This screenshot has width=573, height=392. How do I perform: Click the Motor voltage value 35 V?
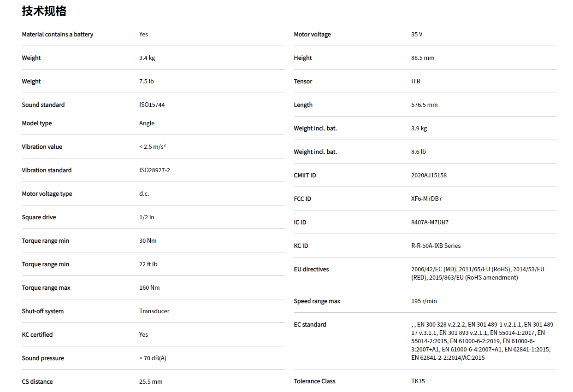(x=417, y=35)
